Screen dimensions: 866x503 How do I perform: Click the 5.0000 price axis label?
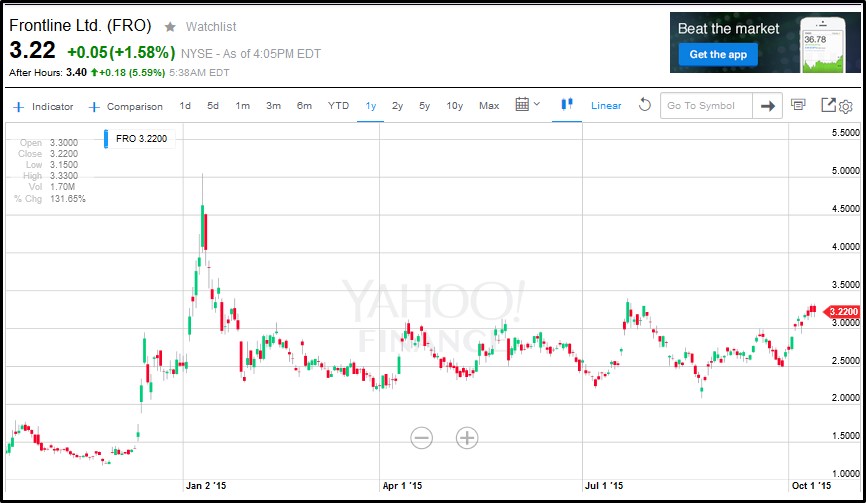(846, 171)
